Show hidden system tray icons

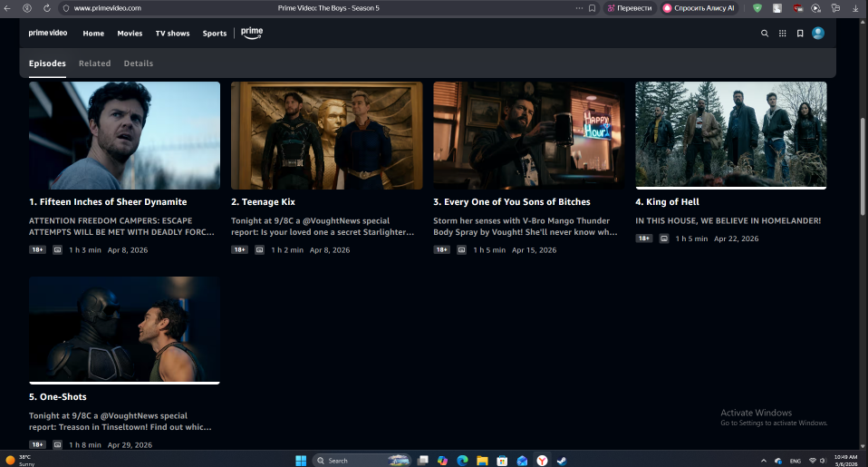tap(764, 461)
